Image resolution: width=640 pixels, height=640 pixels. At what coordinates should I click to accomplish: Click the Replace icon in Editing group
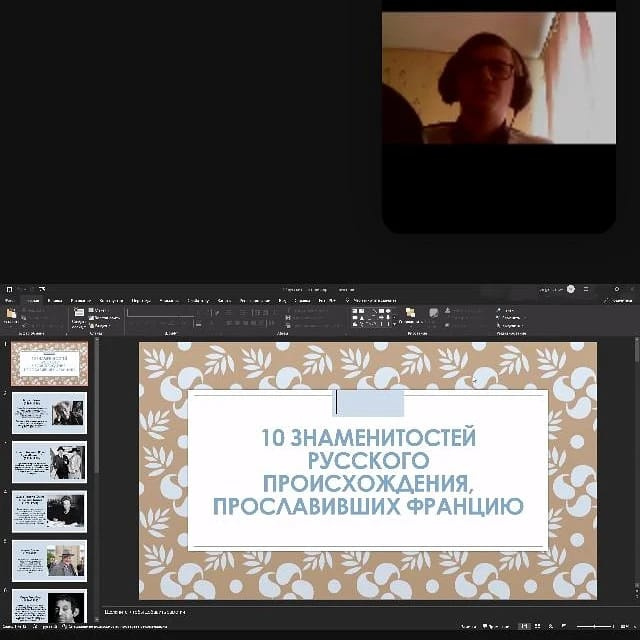(x=499, y=318)
